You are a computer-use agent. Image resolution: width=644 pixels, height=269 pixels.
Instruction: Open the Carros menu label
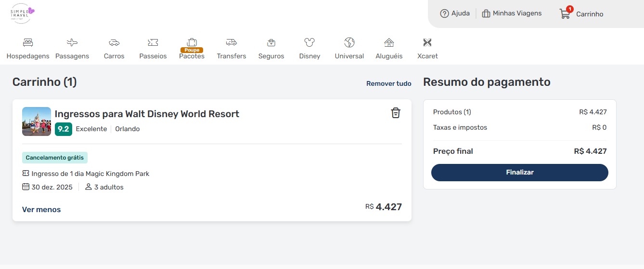point(114,56)
